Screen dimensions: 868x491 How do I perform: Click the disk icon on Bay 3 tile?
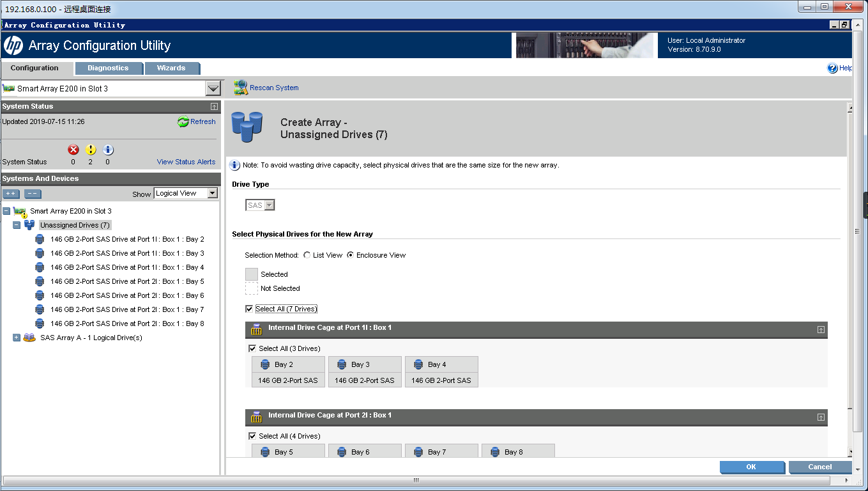[342, 364]
